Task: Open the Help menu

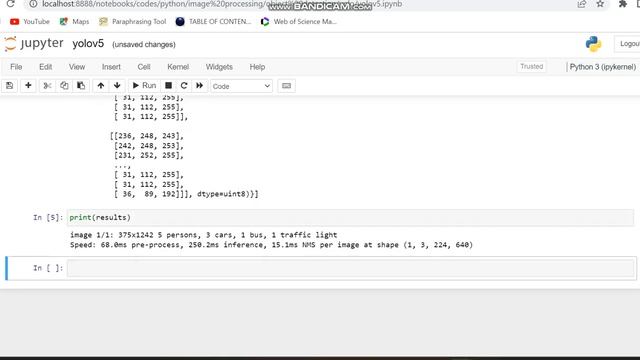Action: 257,67
